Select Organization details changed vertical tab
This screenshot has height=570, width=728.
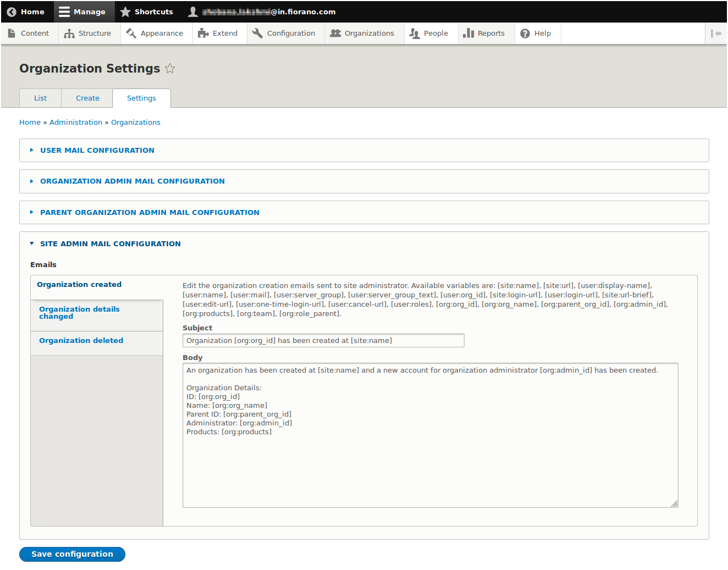(79, 313)
